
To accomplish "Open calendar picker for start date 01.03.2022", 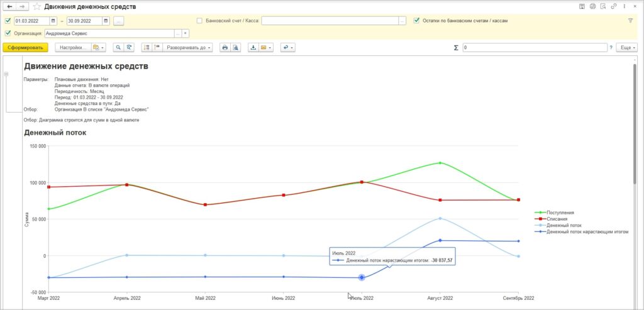I will [x=53, y=21].
